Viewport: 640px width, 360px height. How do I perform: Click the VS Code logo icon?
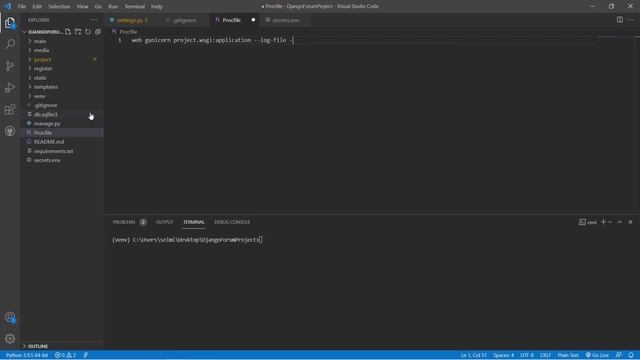pyautogui.click(x=7, y=6)
